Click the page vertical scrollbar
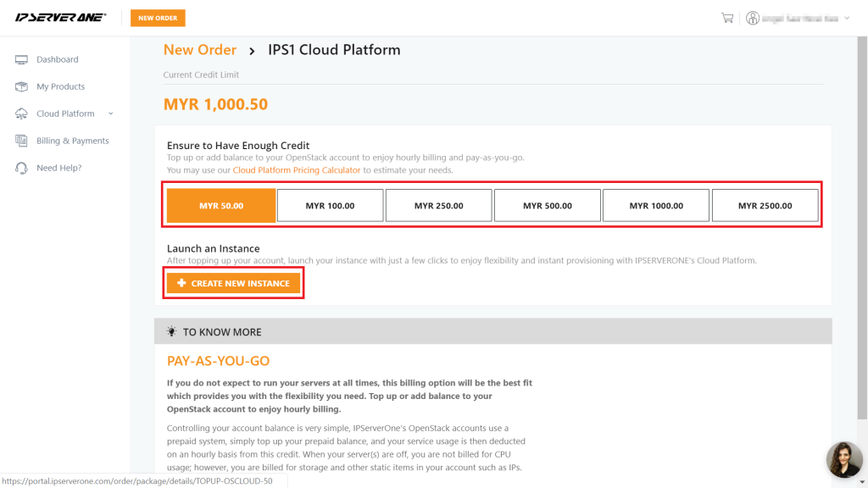This screenshot has width=868, height=488. 862,227
